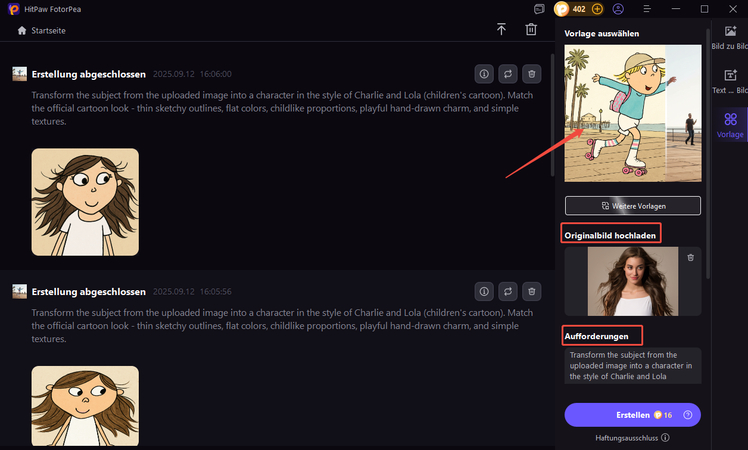
Task: Click the right panel scrollbar
Action: (x=708, y=153)
